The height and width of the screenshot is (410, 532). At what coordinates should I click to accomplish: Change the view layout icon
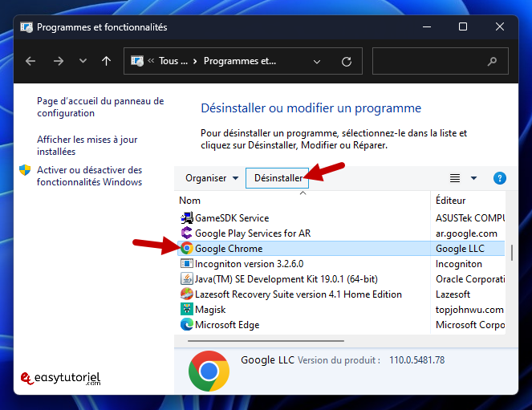click(x=455, y=178)
